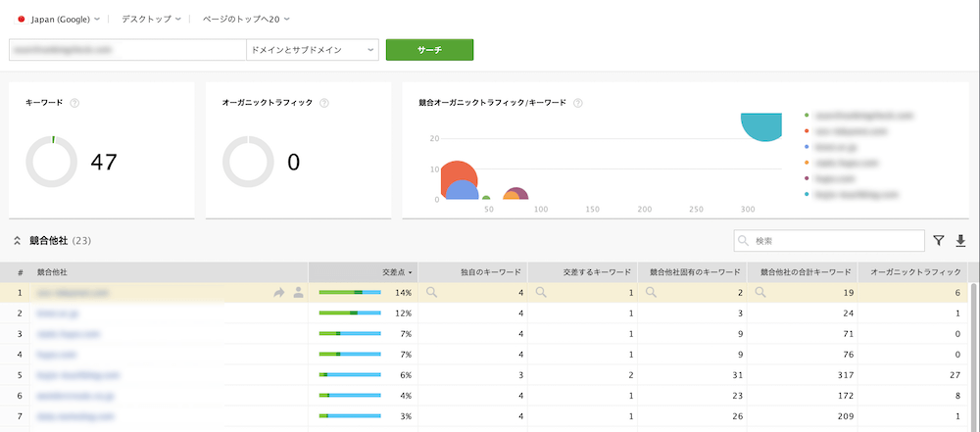Toggle the red legend dot

pos(807,131)
